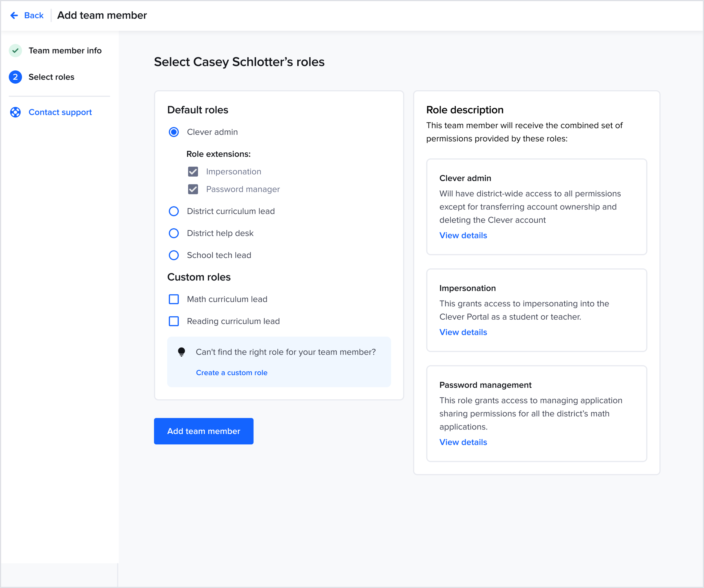Screen dimensions: 704x588
Task: Click the Default roles heading
Action: click(x=198, y=110)
